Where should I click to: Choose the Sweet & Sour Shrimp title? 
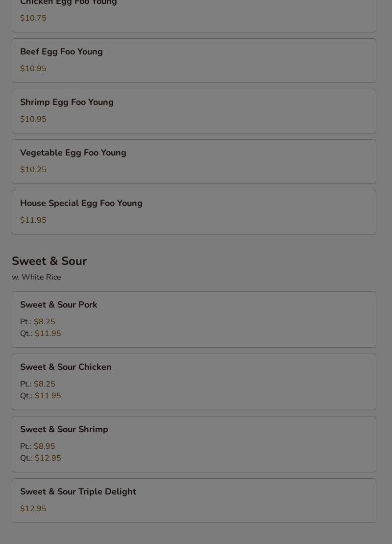64,429
